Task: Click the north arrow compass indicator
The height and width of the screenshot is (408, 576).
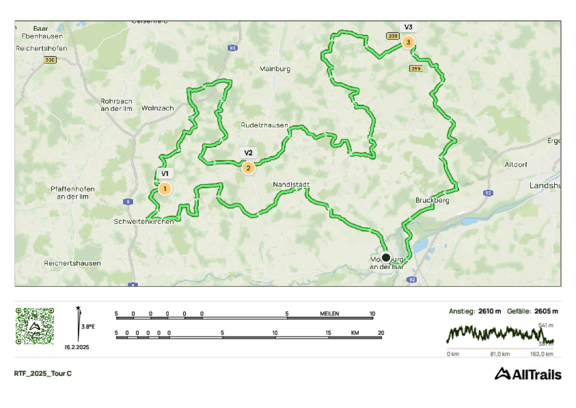Action: [x=78, y=324]
